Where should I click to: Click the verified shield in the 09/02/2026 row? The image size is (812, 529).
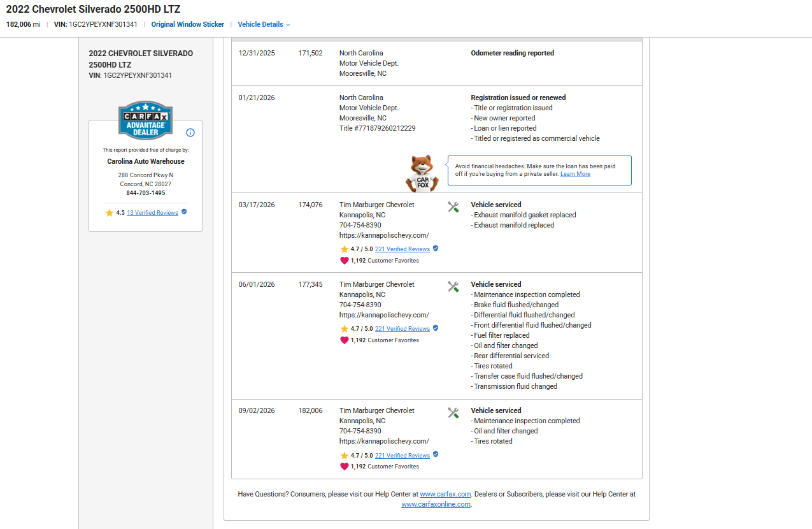pos(436,455)
